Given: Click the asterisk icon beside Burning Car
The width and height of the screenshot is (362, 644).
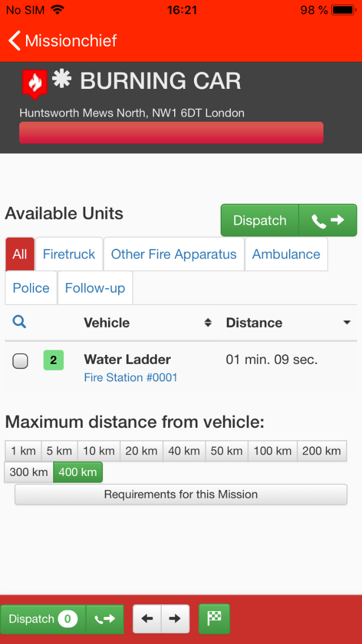Looking at the screenshot, I should coord(62,80).
